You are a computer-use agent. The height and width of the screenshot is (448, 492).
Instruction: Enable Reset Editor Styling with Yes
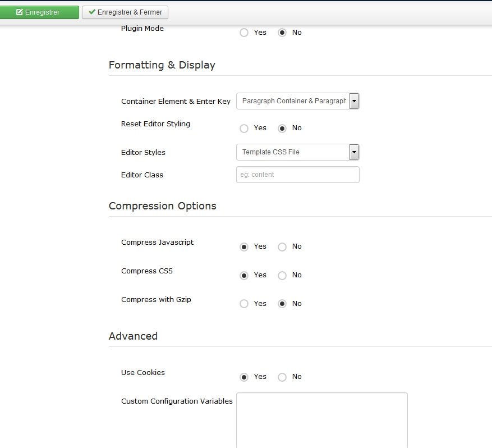tap(244, 129)
